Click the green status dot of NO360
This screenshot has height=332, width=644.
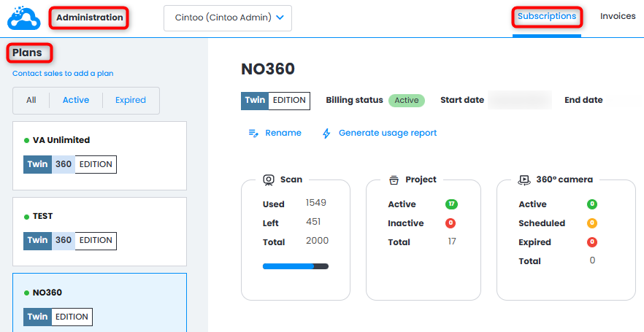click(27, 293)
